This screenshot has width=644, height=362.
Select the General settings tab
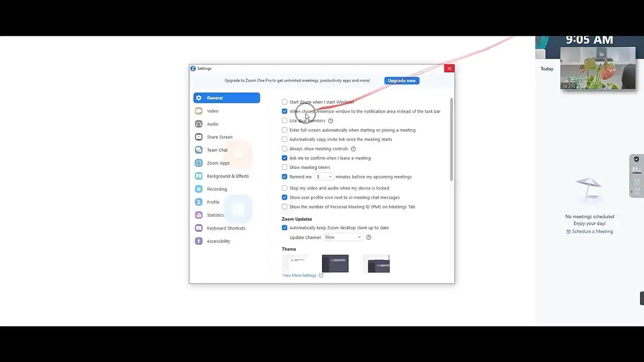pos(226,98)
